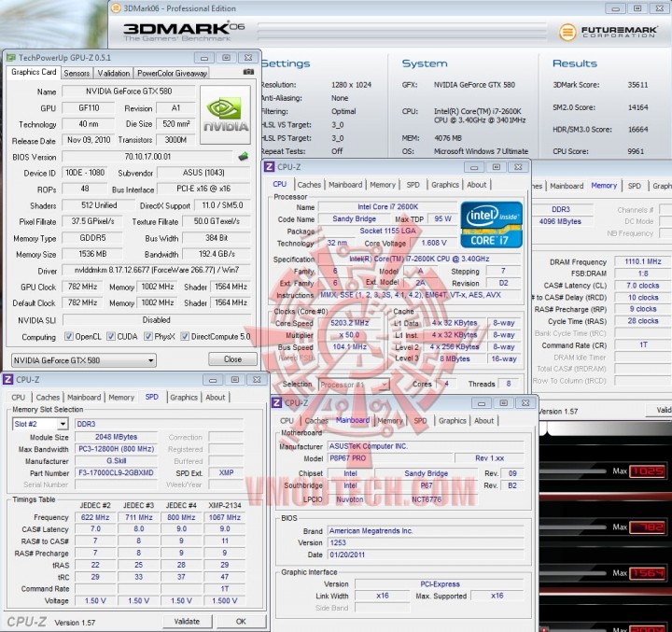Minimize the GPU-Z window
The height and width of the screenshot is (632, 672).
pos(204,58)
